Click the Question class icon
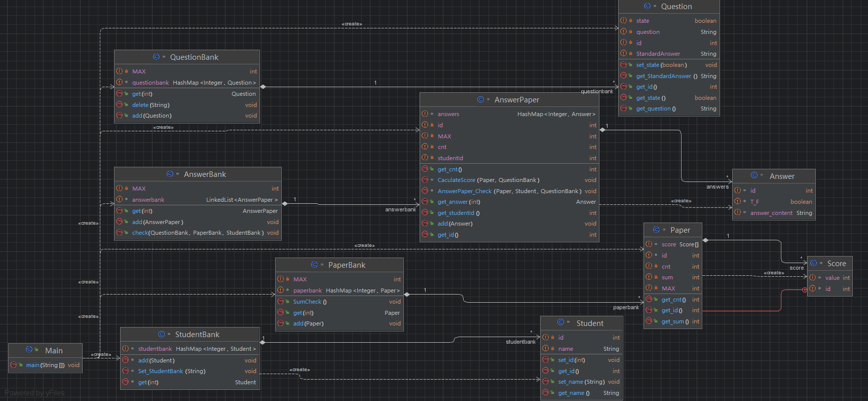This screenshot has width=868, height=401. coord(647,6)
